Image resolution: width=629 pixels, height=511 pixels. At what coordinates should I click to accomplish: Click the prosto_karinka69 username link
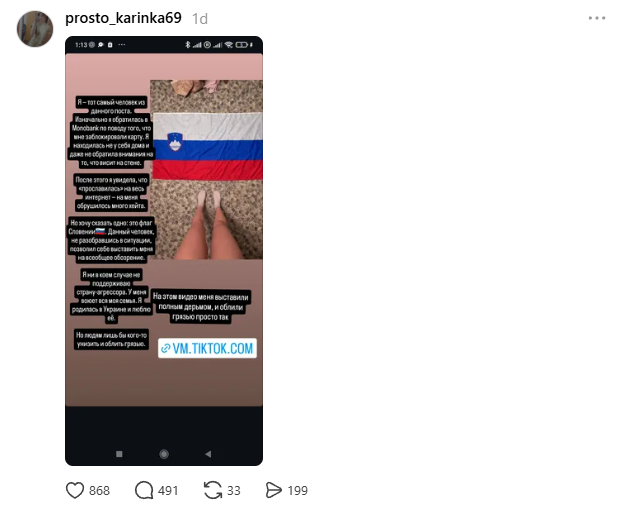coord(123,18)
